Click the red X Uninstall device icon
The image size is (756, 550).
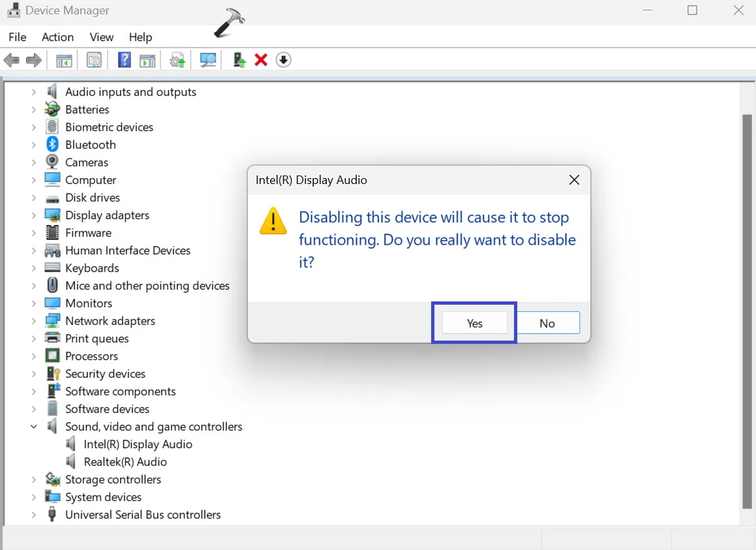click(x=261, y=60)
